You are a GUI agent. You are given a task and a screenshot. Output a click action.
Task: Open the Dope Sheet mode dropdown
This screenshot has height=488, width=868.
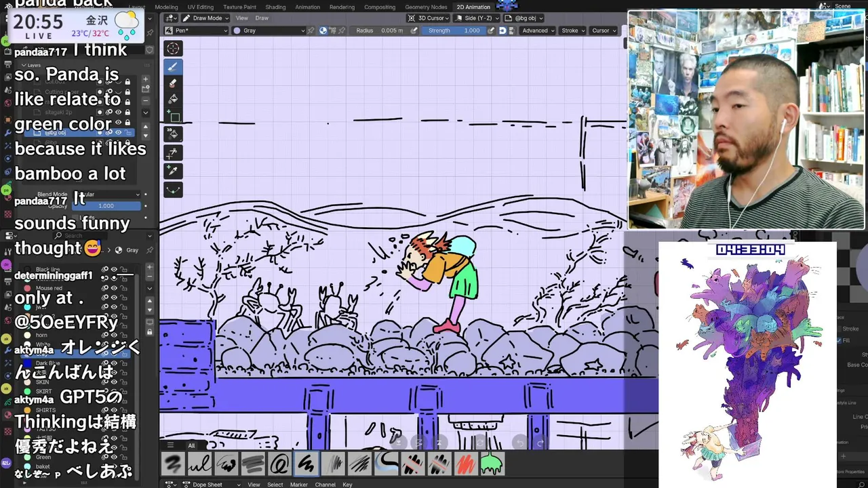pos(211,485)
